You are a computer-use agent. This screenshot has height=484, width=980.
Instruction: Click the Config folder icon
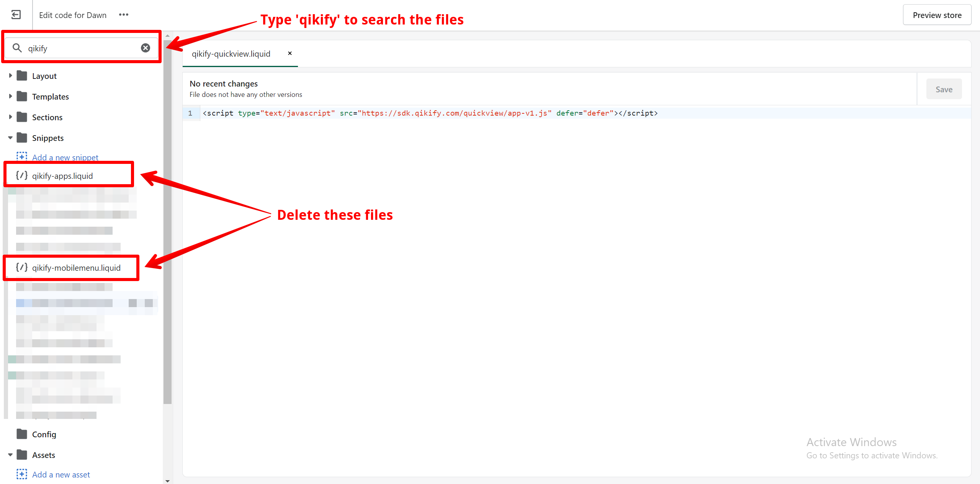point(22,434)
